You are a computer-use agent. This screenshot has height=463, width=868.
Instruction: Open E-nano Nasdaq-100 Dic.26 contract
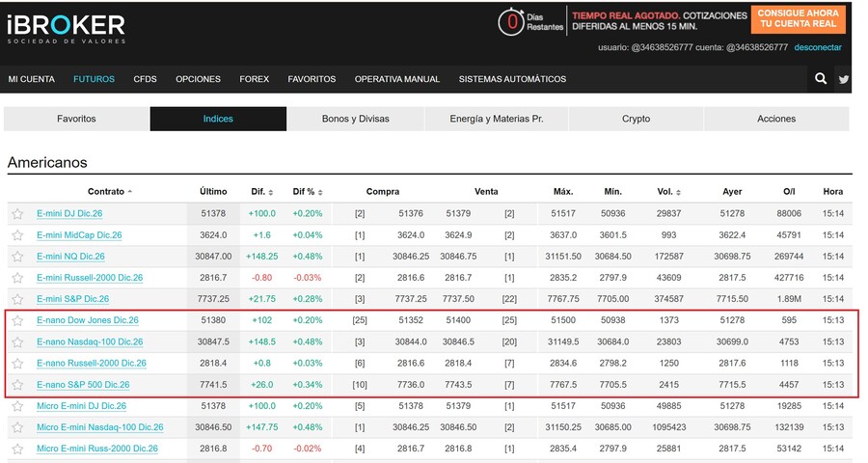(x=90, y=341)
